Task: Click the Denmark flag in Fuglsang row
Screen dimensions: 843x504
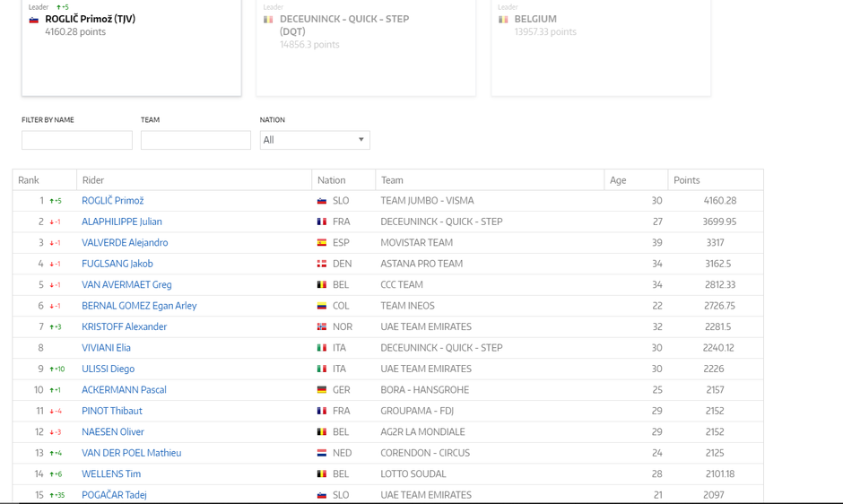Action: (x=322, y=264)
